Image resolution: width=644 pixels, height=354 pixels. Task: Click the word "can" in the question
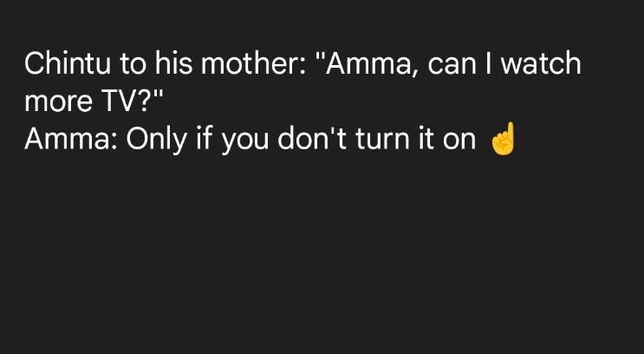tap(447, 65)
